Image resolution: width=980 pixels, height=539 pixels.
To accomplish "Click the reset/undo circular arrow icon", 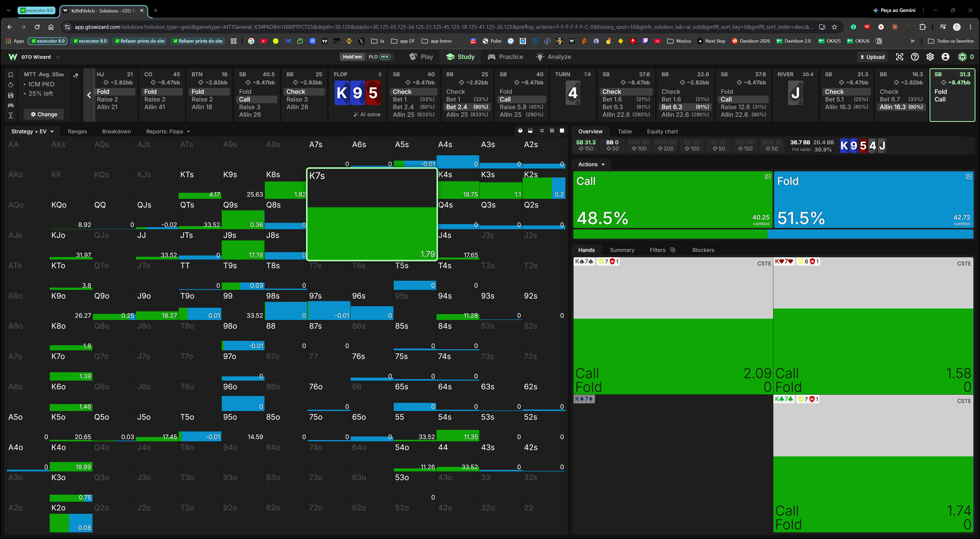I will click(x=11, y=85).
